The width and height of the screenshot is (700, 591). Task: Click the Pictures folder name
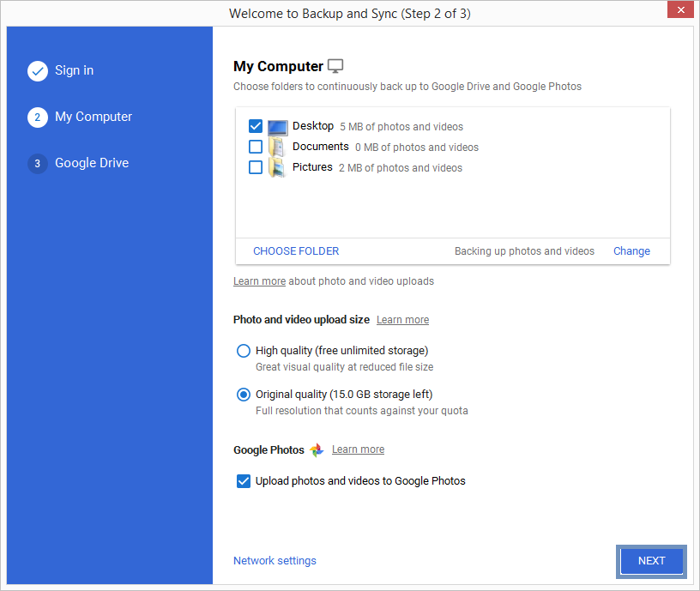312,167
